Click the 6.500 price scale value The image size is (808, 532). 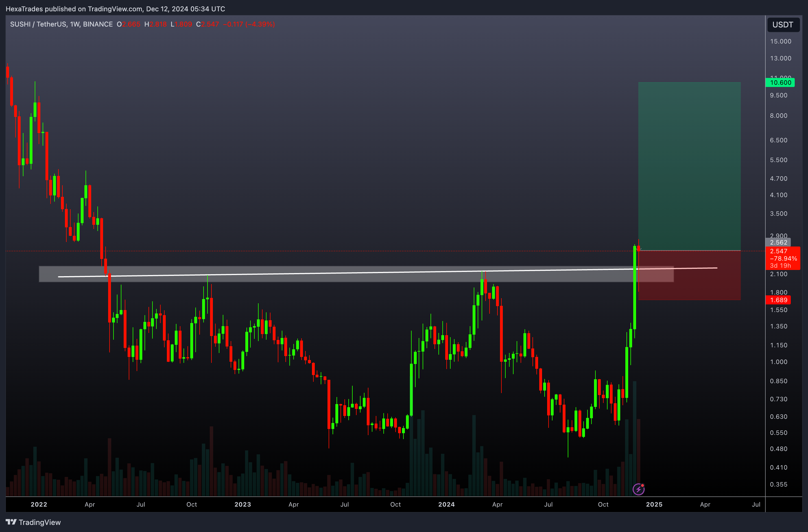(x=778, y=140)
